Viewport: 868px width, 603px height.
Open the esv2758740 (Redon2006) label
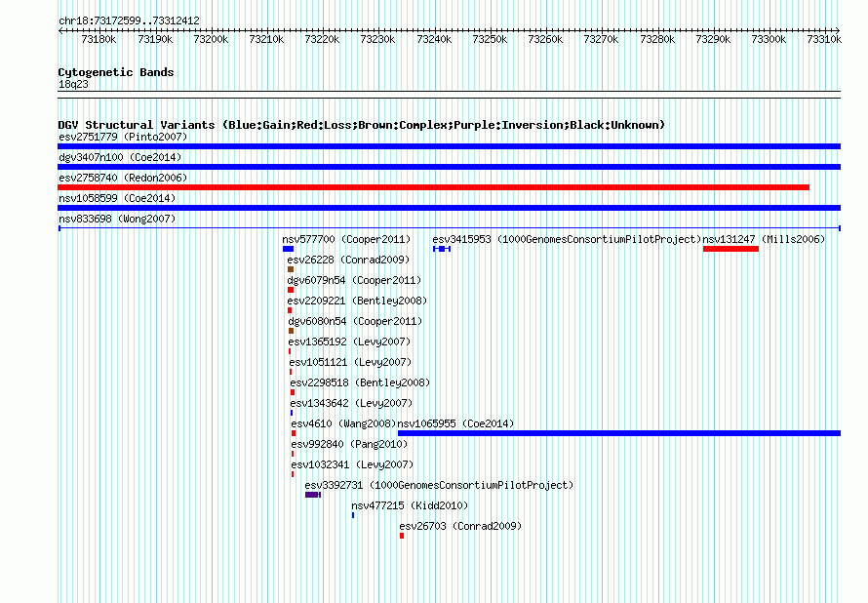click(123, 178)
